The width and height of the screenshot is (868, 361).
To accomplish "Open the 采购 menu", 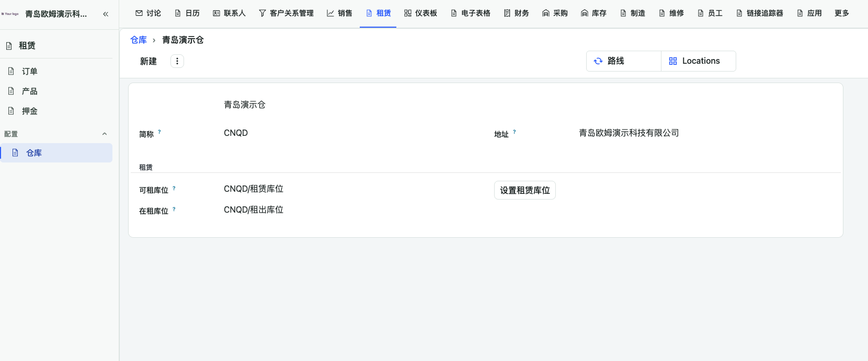I will click(x=555, y=13).
